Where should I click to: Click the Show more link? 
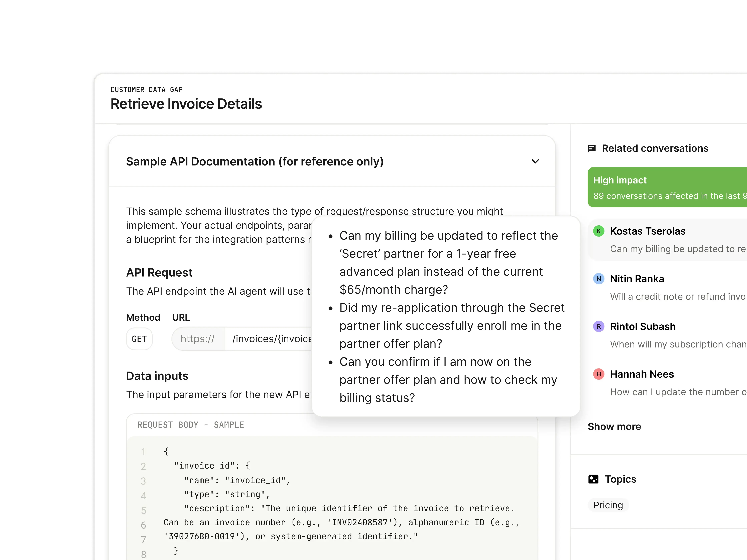point(614,426)
